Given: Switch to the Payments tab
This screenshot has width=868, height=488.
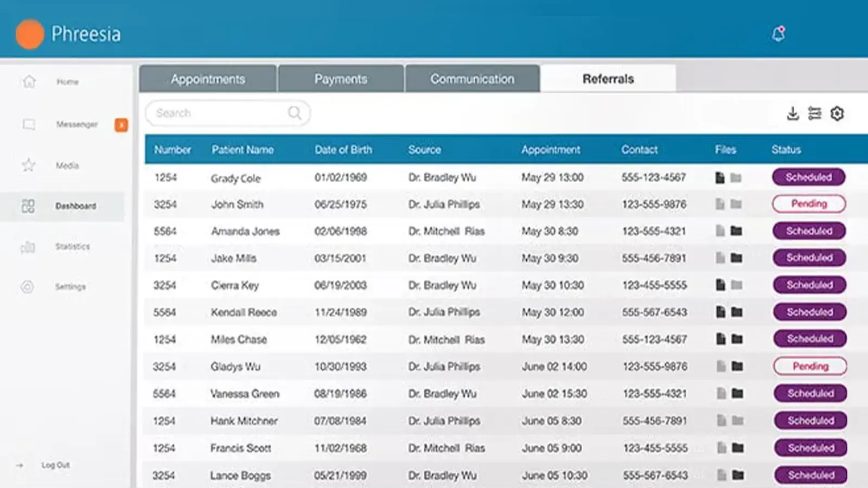Looking at the screenshot, I should (341, 79).
